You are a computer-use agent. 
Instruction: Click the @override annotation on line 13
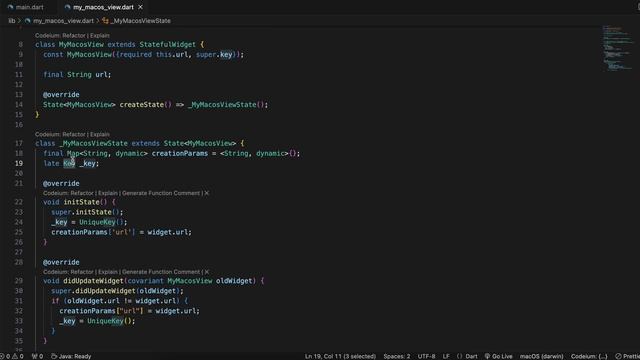(61, 95)
